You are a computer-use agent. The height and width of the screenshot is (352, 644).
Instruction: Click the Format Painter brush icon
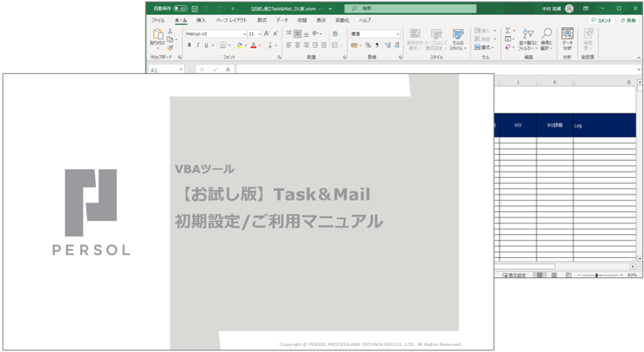pos(170,48)
